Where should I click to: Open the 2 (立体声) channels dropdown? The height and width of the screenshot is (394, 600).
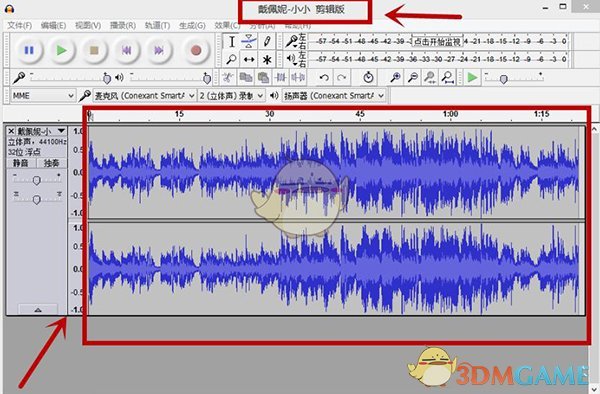231,96
